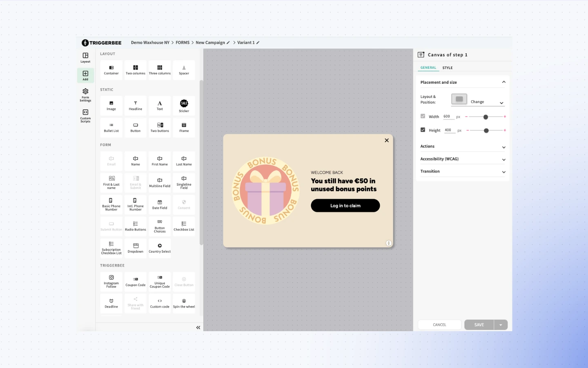Add Intl. Phone Number field
Image resolution: width=588 pixels, height=368 pixels.
click(x=136, y=205)
